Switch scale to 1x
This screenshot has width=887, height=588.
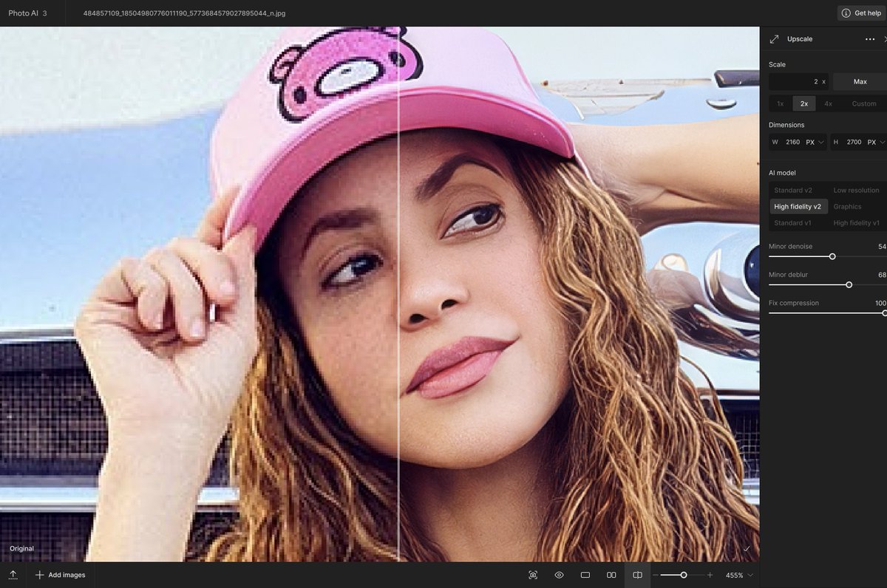click(x=780, y=103)
